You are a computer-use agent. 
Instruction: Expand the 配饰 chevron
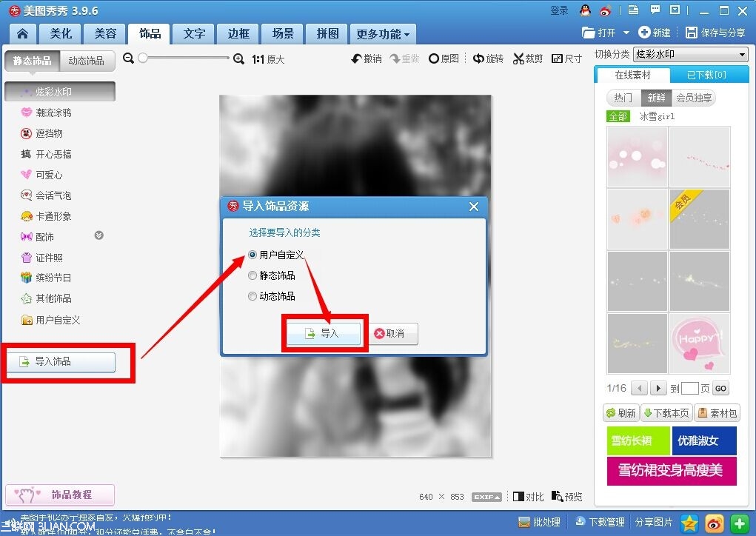click(x=98, y=235)
